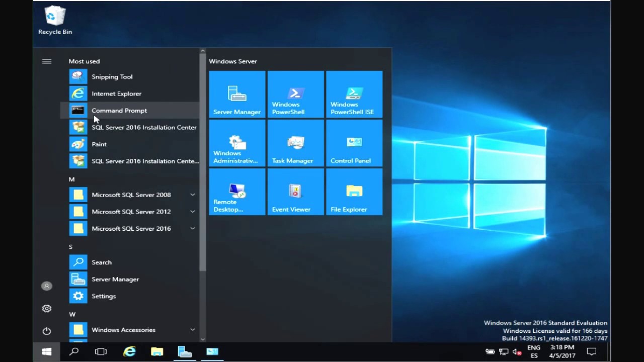This screenshot has height=362, width=644.
Task: Launch Windows PowerShell tile
Action: click(296, 94)
